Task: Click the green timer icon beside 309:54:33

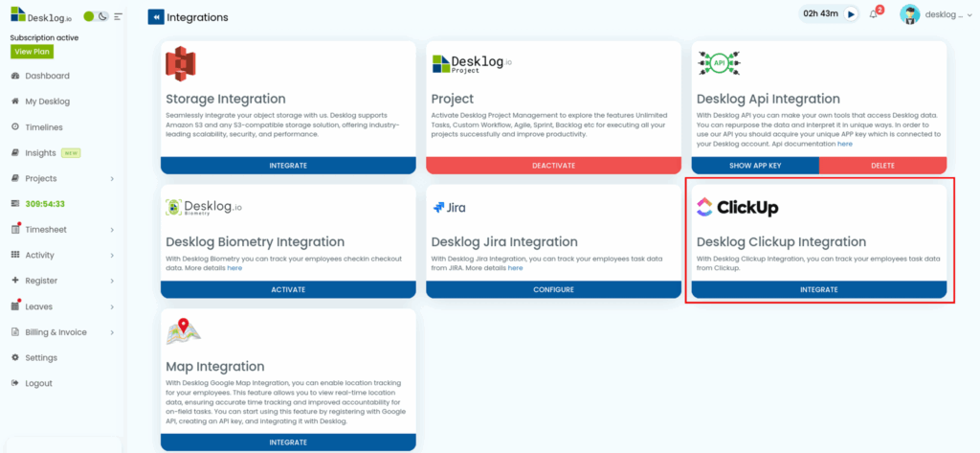Action: [x=15, y=204]
